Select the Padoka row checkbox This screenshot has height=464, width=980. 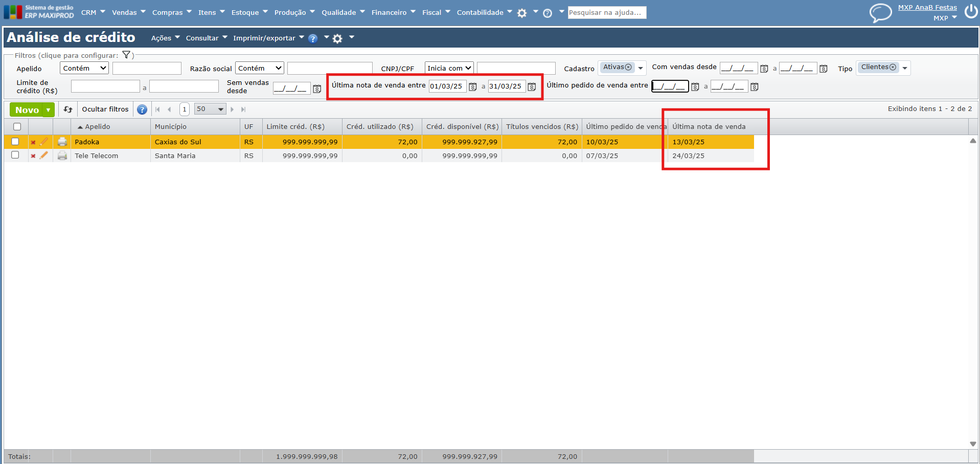(15, 142)
